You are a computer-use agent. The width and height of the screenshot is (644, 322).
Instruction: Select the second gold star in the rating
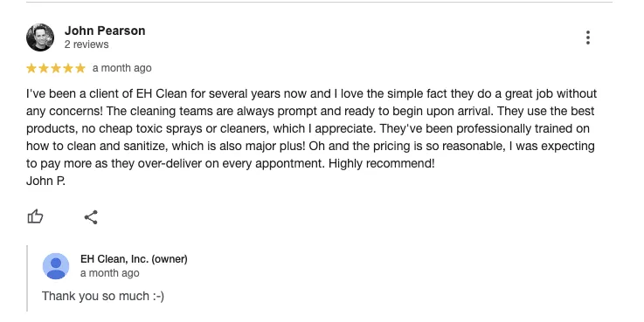(44, 68)
